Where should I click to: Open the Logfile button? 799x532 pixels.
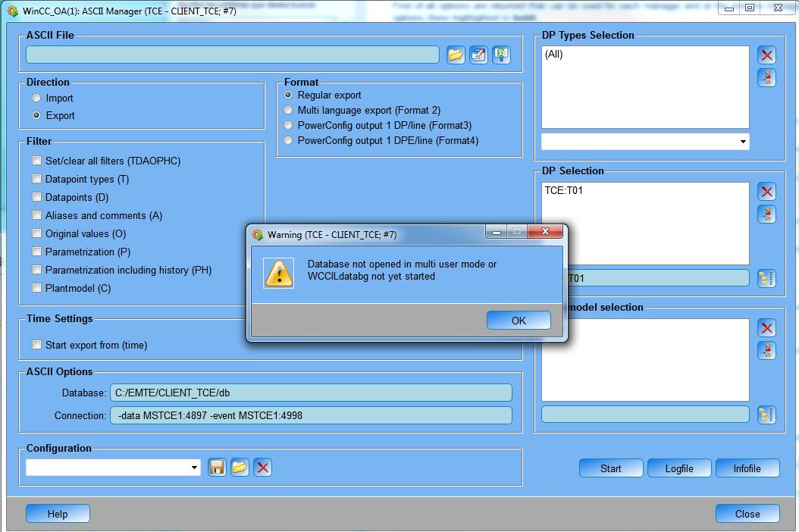pos(678,468)
